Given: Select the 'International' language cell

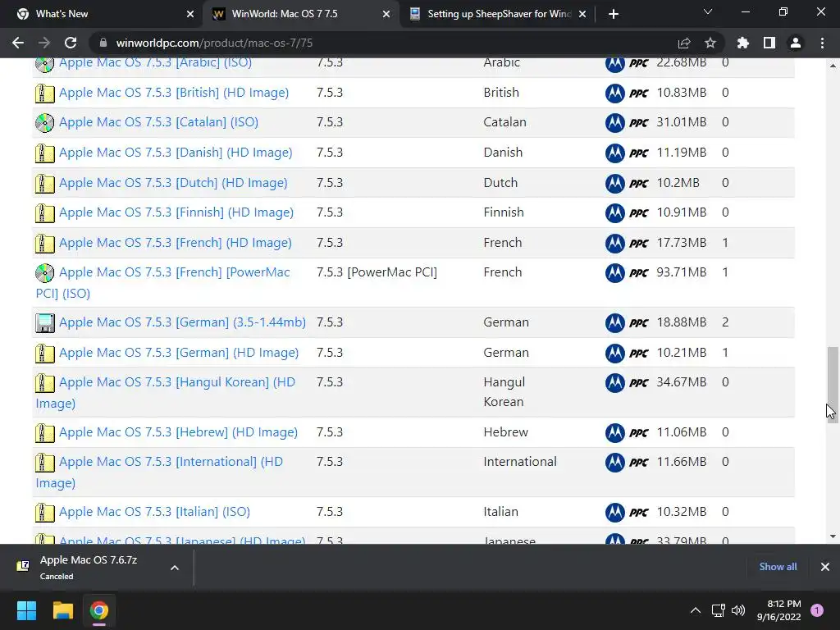Looking at the screenshot, I should (x=520, y=462).
